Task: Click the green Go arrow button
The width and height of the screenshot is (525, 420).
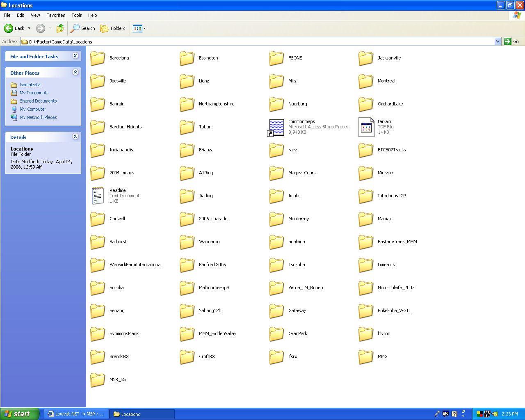Action: 508,41
